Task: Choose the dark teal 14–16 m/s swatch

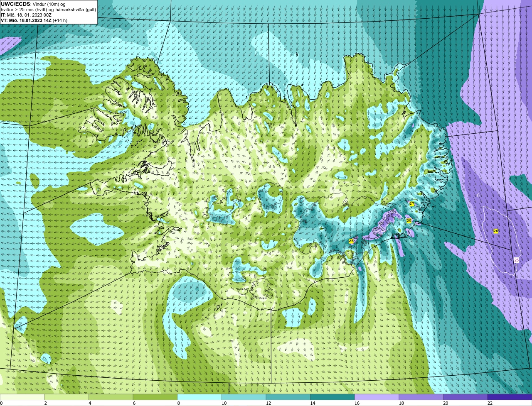Action: [332, 397]
